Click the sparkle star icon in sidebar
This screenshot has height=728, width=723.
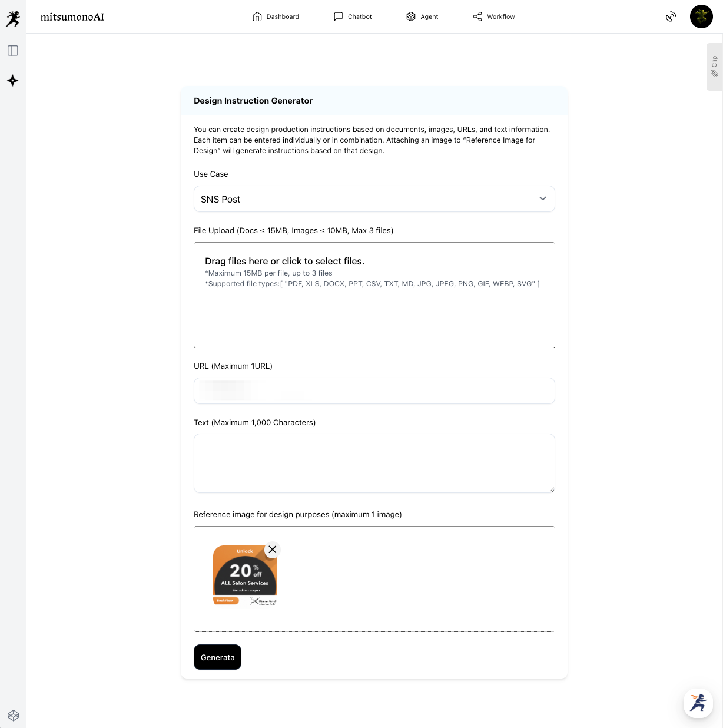point(13,81)
